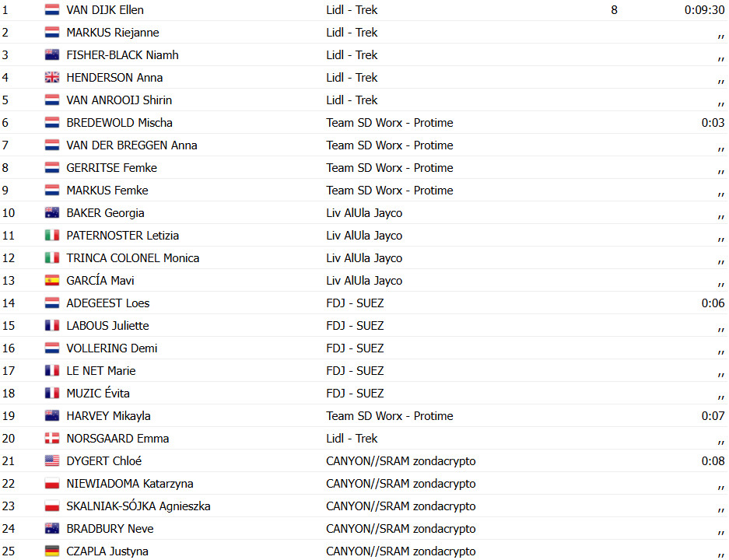The image size is (729, 560).
Task: Click the French flag beside LABOUS Juliette
Action: pyautogui.click(x=52, y=325)
